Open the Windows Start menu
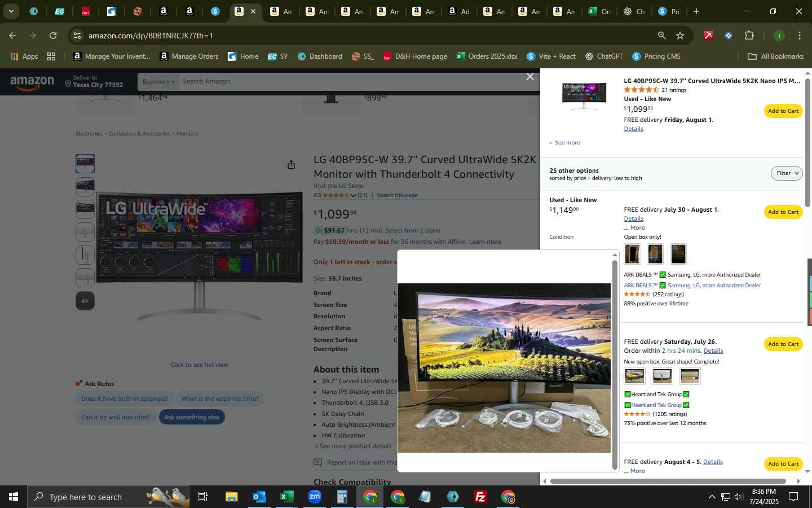 point(14,497)
